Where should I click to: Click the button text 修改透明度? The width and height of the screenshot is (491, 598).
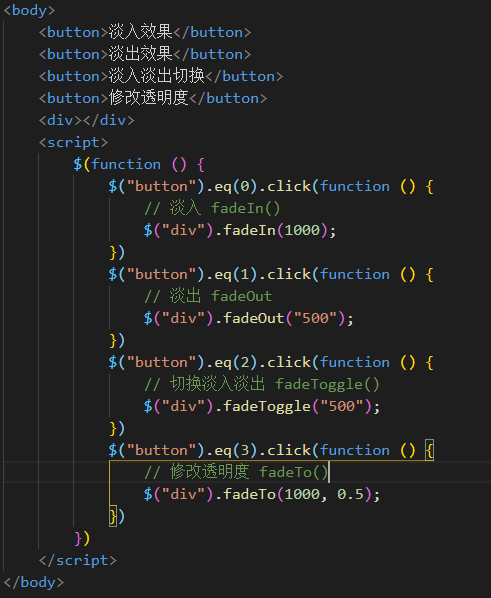point(148,98)
